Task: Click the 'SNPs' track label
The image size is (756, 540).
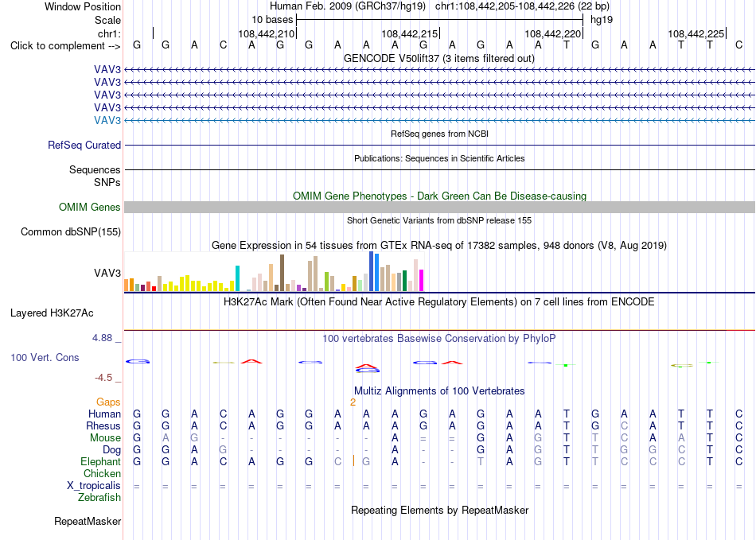Action: click(107, 183)
